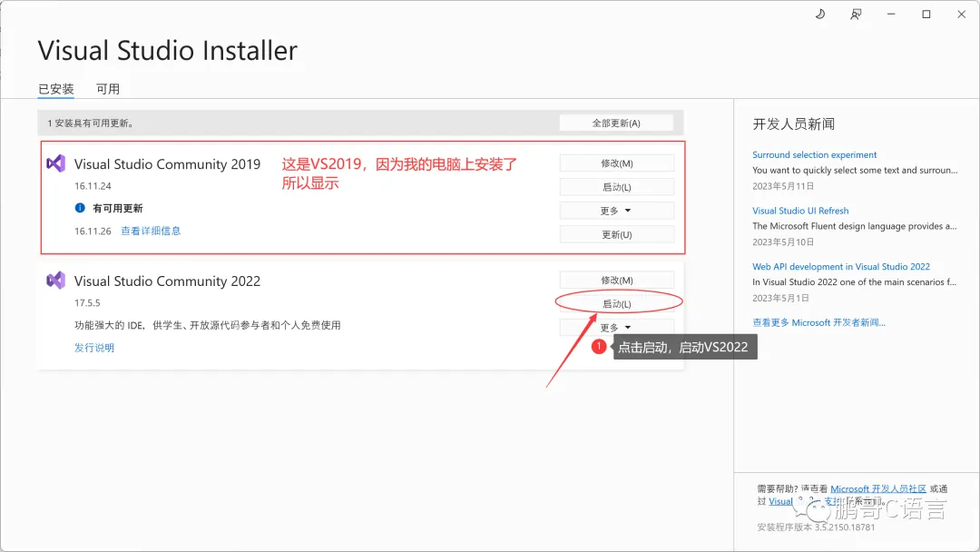Viewport: 980px width, 552px height.
Task: Select the Visual Studio Community 2019 title
Action: 168,163
